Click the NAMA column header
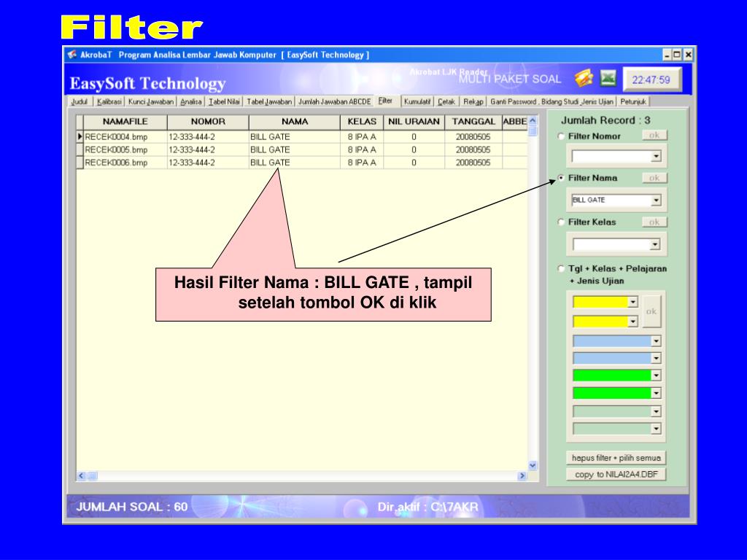Image resolution: width=747 pixels, height=560 pixels. tap(295, 122)
